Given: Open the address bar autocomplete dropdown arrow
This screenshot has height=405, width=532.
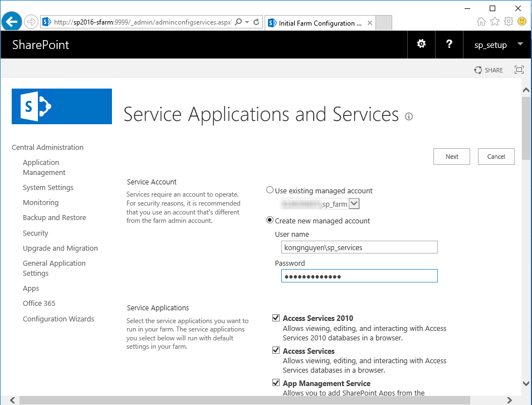Looking at the screenshot, I should coord(247,22).
